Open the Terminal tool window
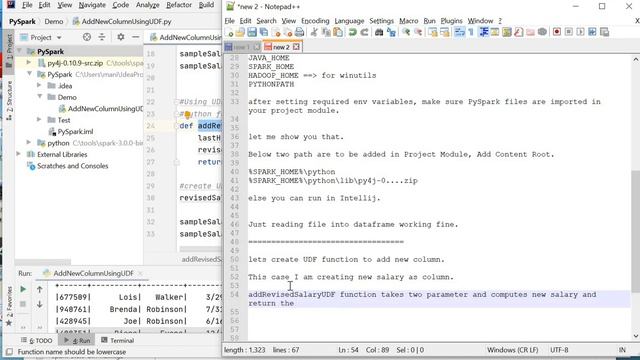The image size is (640, 360). (x=118, y=340)
